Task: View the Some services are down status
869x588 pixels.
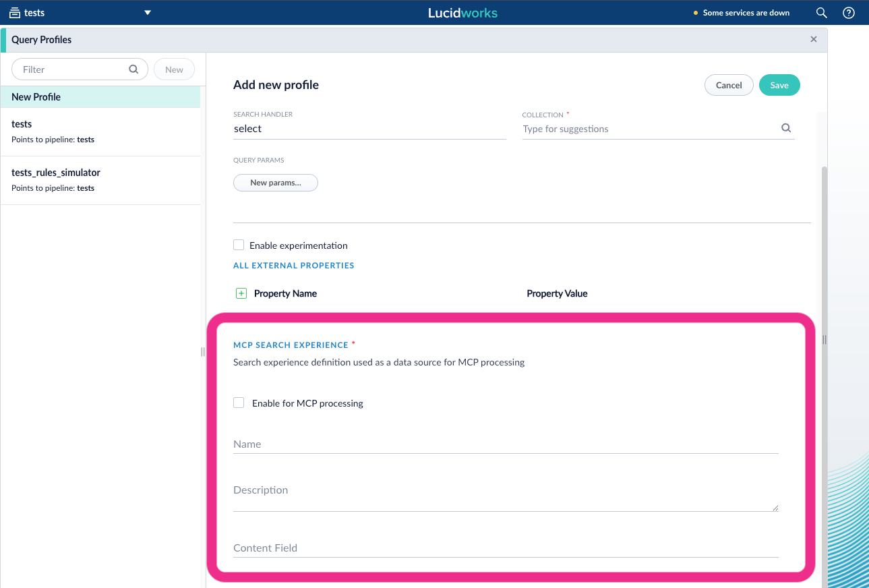Action: coord(742,13)
